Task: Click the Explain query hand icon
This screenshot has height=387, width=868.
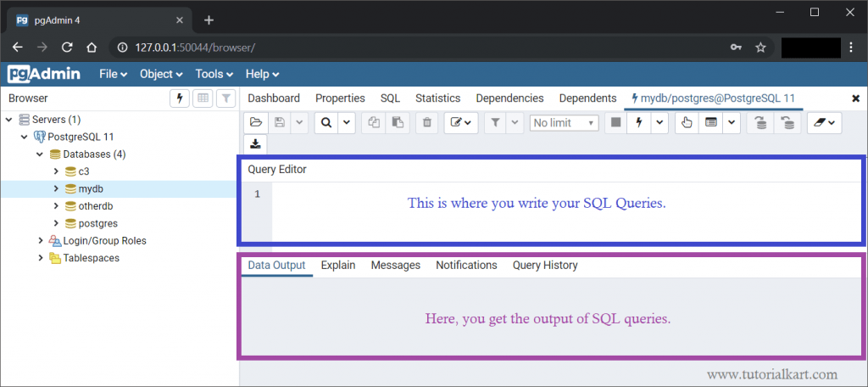Action: [687, 123]
